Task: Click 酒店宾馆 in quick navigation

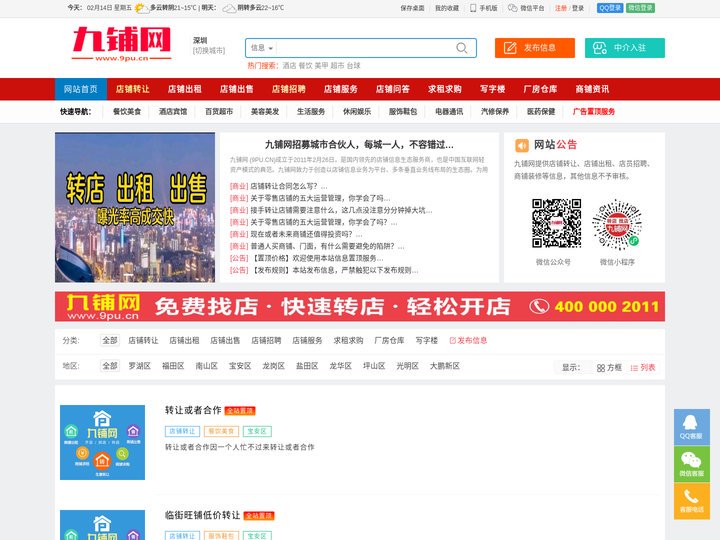Action: click(x=173, y=112)
